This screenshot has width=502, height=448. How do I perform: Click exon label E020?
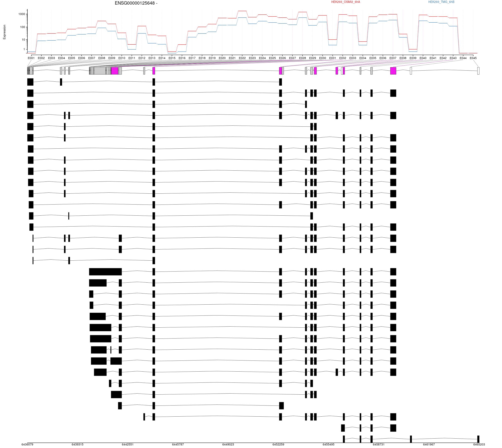click(222, 58)
